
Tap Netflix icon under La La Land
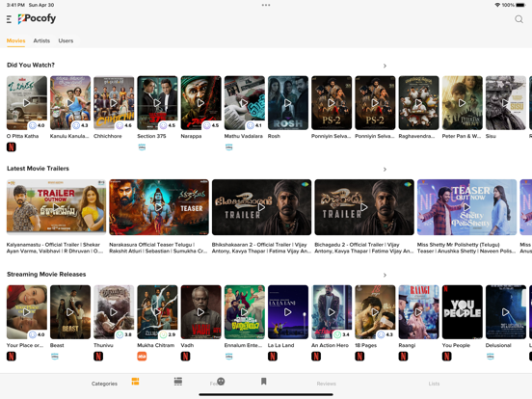273,357
